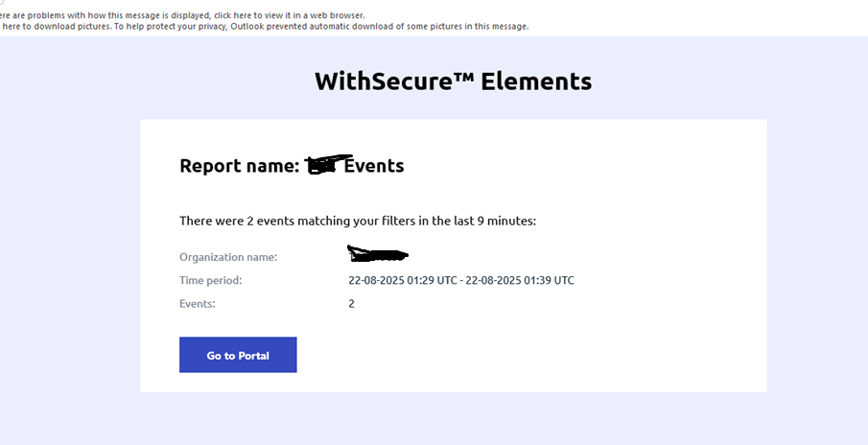Image resolution: width=868 pixels, height=445 pixels.
Task: Click the words 'click here' in the info bar
Action: tap(232, 15)
